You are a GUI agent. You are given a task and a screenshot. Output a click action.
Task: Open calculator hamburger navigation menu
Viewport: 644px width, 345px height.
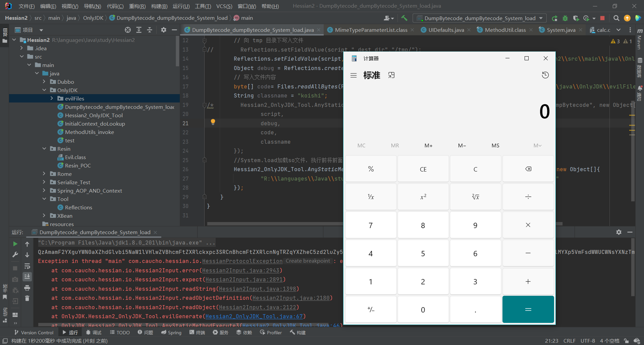tap(354, 75)
